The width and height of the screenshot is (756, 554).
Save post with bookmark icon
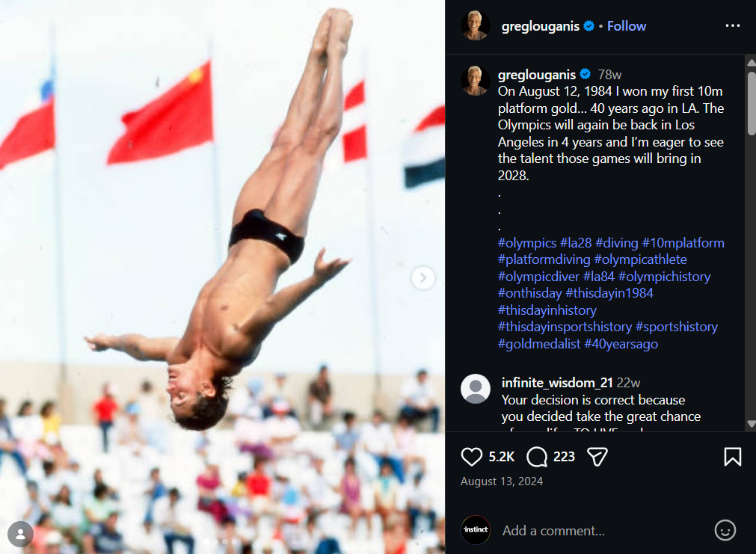[732, 457]
